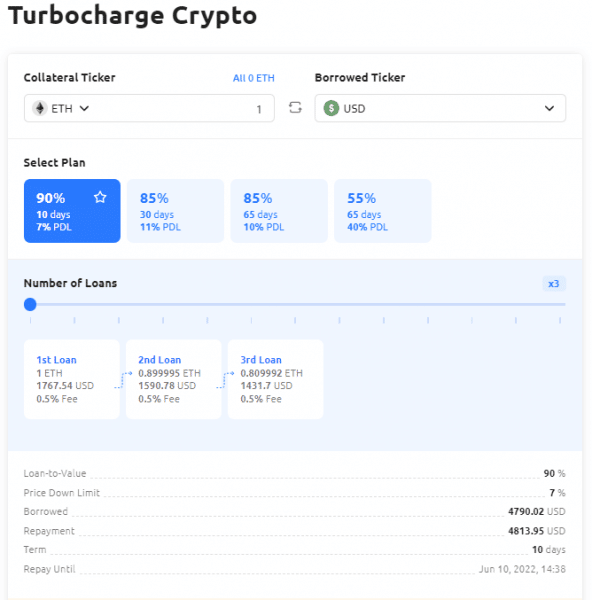Click the Borrowed 4790.02 USD value
The height and width of the screenshot is (600, 592).
(537, 512)
